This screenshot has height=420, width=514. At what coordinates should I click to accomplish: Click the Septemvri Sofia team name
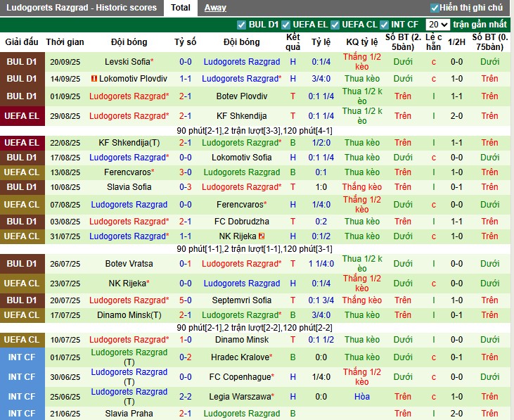[242, 300]
